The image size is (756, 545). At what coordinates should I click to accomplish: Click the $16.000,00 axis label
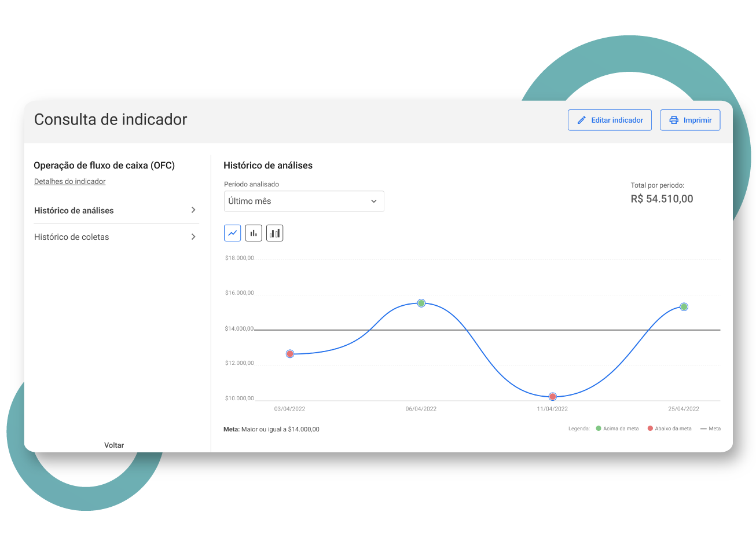pyautogui.click(x=239, y=293)
